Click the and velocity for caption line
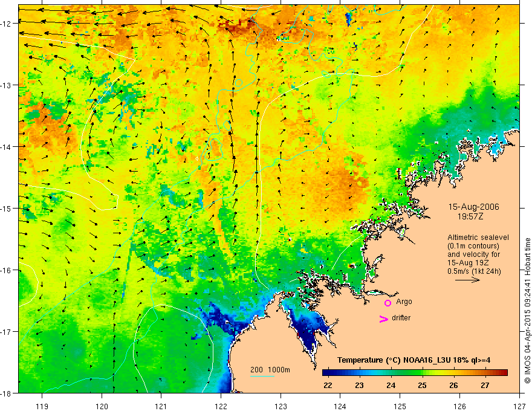532x411 pixels. [x=473, y=254]
